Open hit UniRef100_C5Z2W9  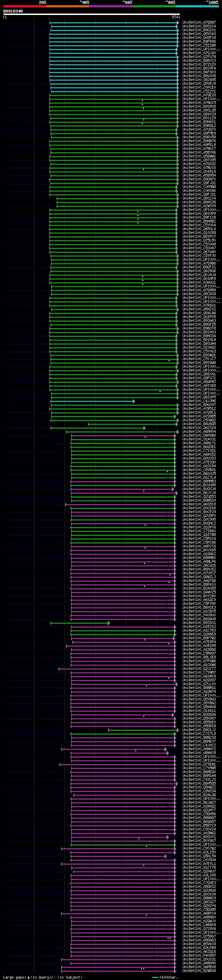pyautogui.click(x=199, y=45)
